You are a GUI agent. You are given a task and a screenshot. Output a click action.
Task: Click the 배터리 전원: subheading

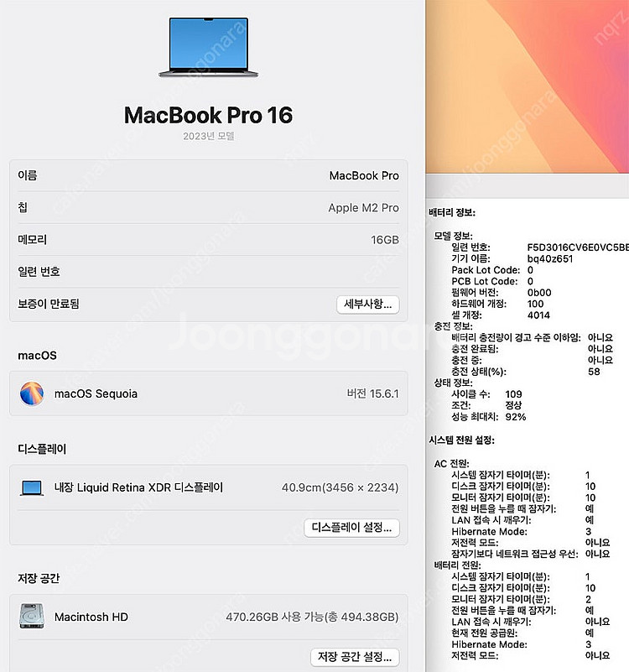pyautogui.click(x=458, y=565)
